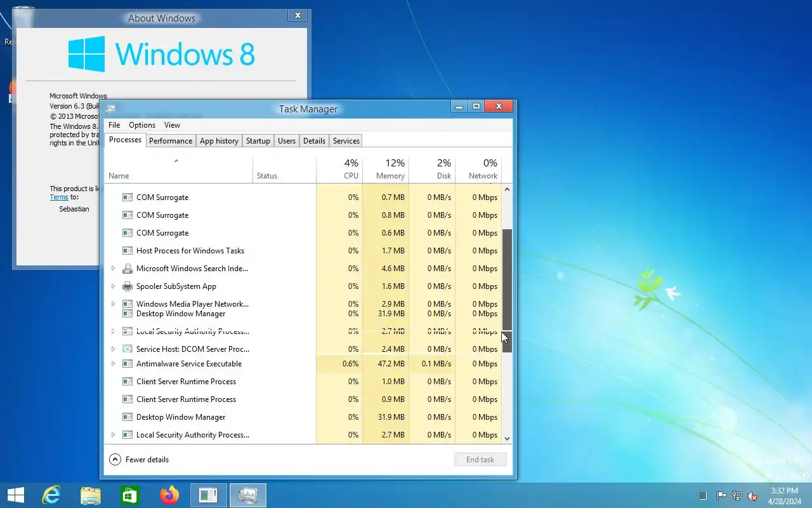Click the Spooler SubSystem App printer icon
This screenshot has height=508, width=812.
click(127, 286)
